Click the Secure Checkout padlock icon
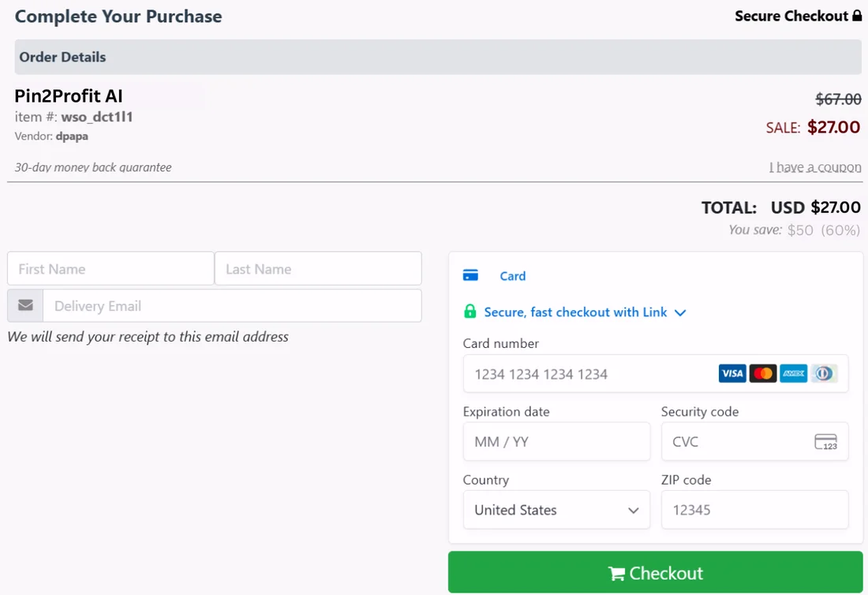 tap(857, 16)
